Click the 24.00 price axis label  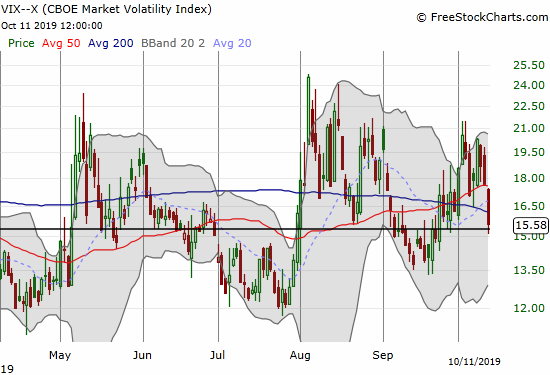529,85
